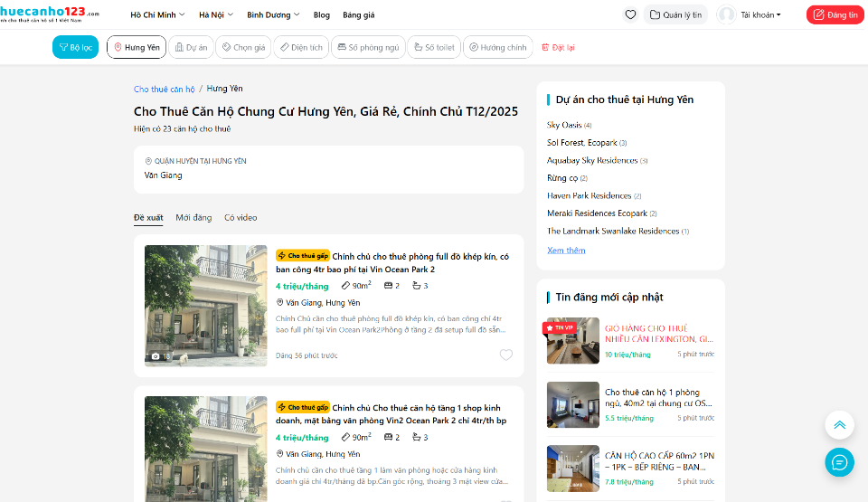Open Meraki Residences Ecopark project link
Viewport: 868px width, 502px height.
point(602,213)
